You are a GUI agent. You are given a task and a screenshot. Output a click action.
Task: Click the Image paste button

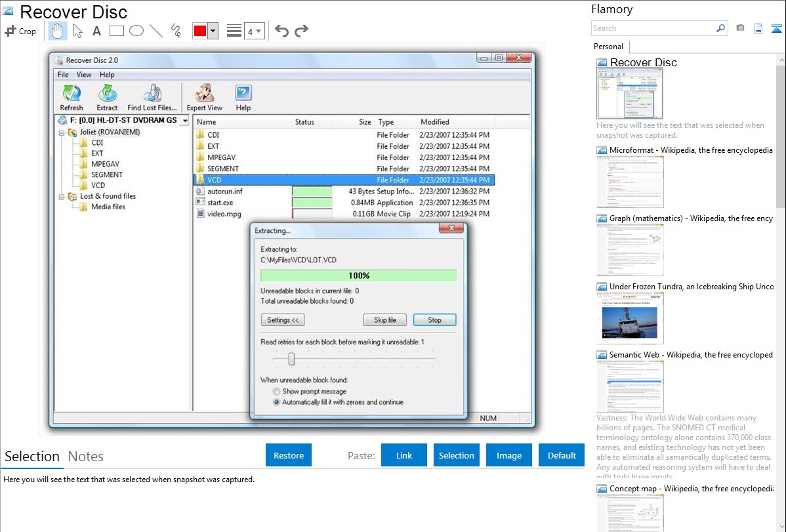coord(508,455)
